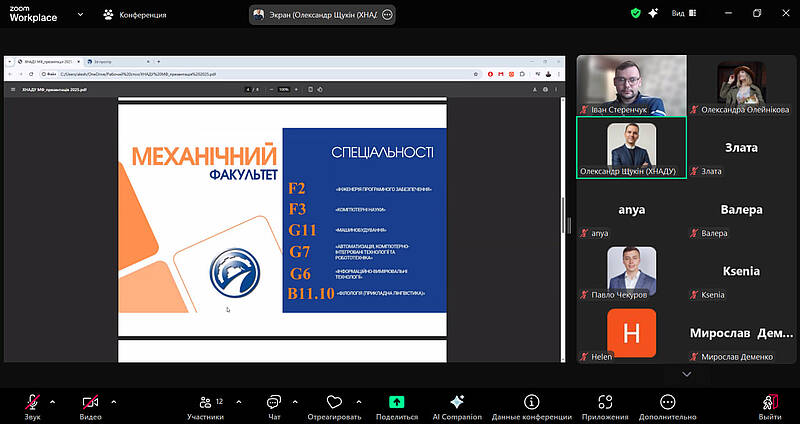This screenshot has height=424, width=800.
Task: Expand video options arrow beside Видео
Action: [113, 401]
